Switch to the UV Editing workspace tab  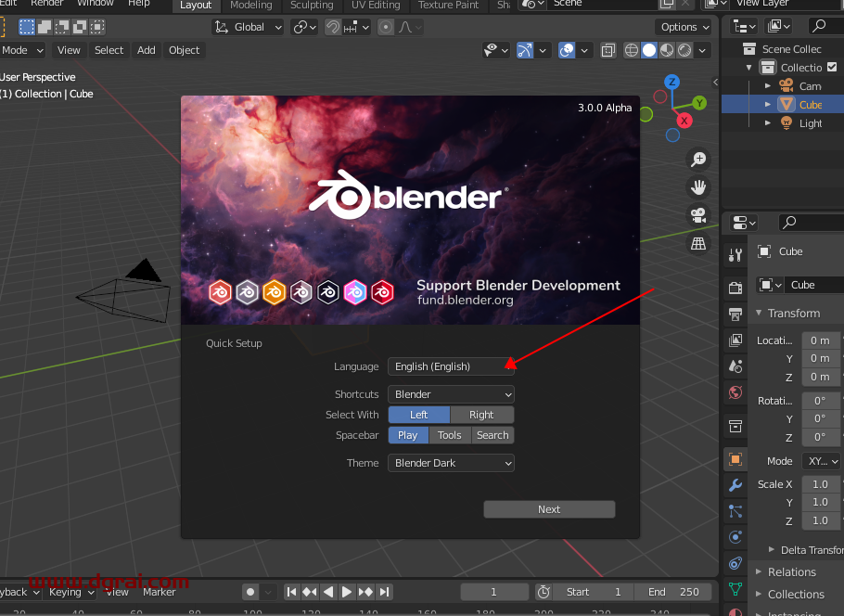[x=376, y=6]
